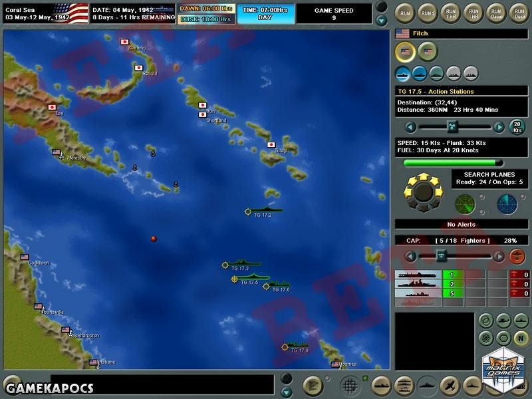Open the blue radar scope display
The width and height of the screenshot is (532, 399).
[x=507, y=204]
